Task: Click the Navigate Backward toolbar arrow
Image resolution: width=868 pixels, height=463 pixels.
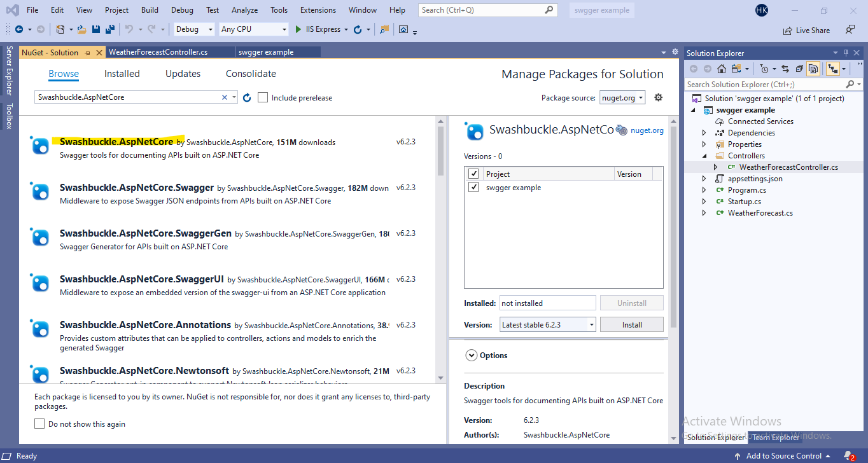Action: pyautogui.click(x=18, y=29)
